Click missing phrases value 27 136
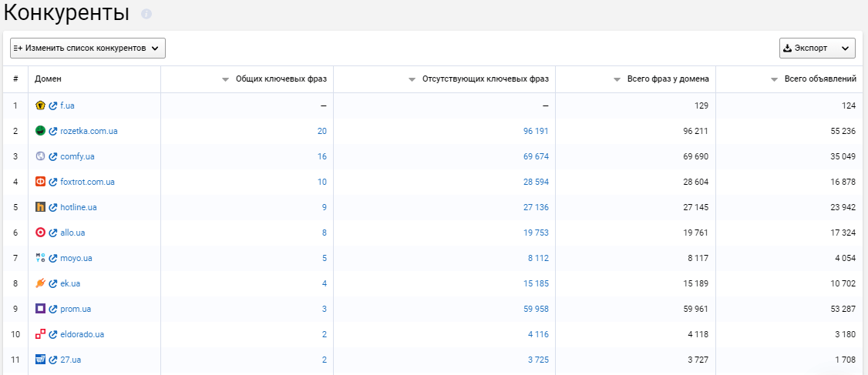The height and width of the screenshot is (375, 868). point(536,207)
